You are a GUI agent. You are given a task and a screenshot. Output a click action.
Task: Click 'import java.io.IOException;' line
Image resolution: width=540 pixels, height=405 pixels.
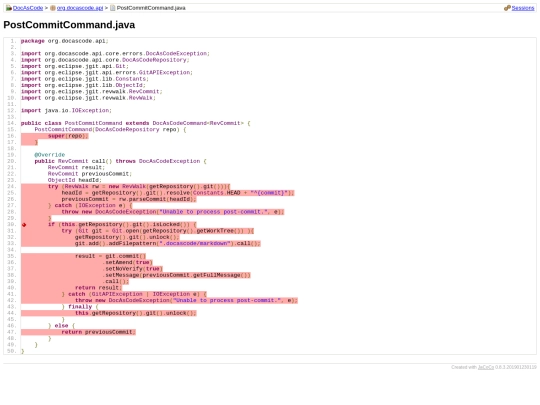click(x=66, y=111)
